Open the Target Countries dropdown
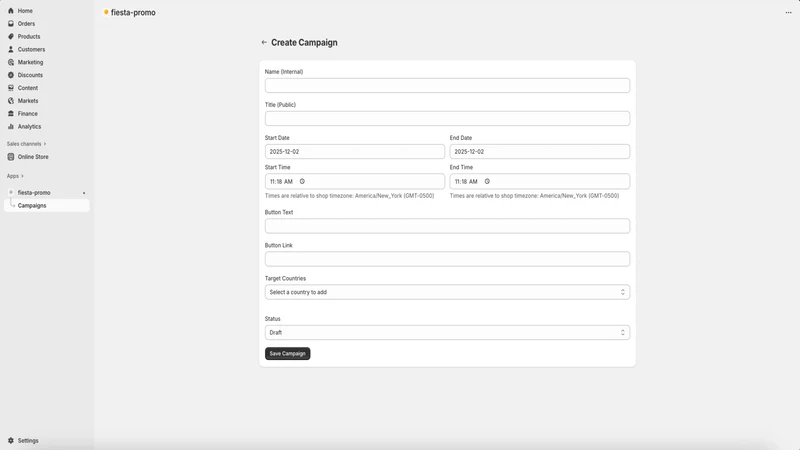800x450 pixels. (x=447, y=292)
